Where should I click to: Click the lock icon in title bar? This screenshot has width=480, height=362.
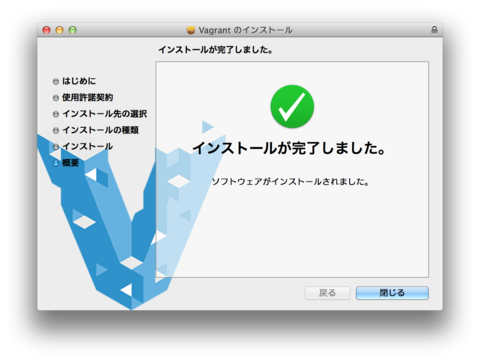434,30
